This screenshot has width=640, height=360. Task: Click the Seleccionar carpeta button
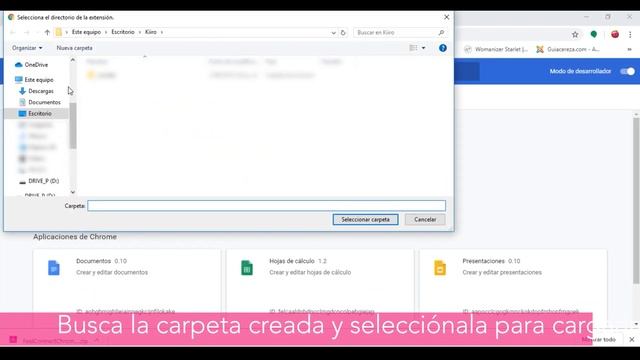[x=365, y=220]
